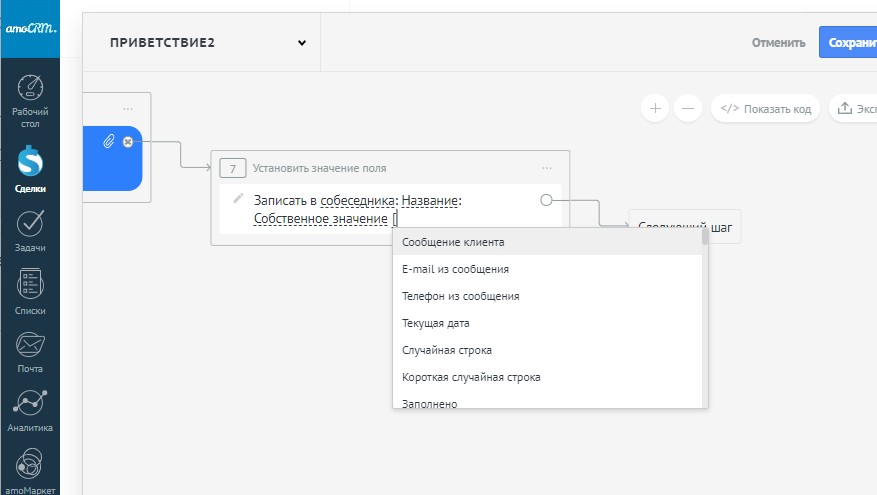Open Аналитика analytics section
The image size is (877, 495).
(x=30, y=410)
